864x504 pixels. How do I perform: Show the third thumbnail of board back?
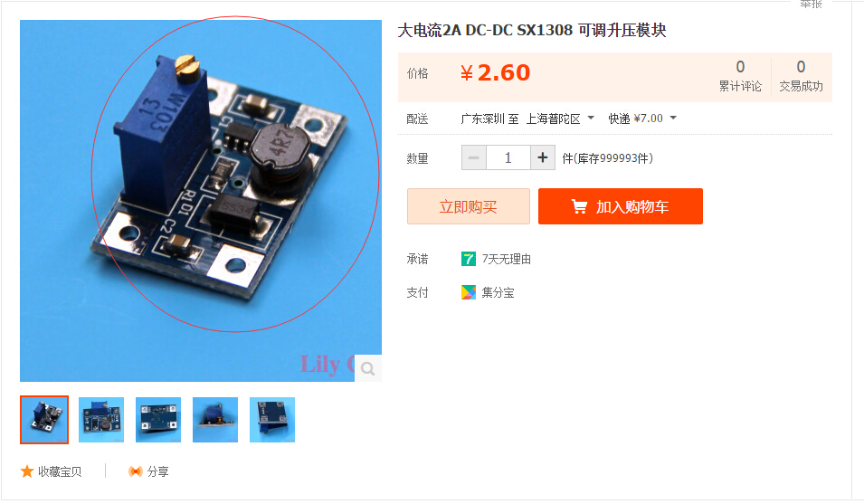[x=158, y=420]
